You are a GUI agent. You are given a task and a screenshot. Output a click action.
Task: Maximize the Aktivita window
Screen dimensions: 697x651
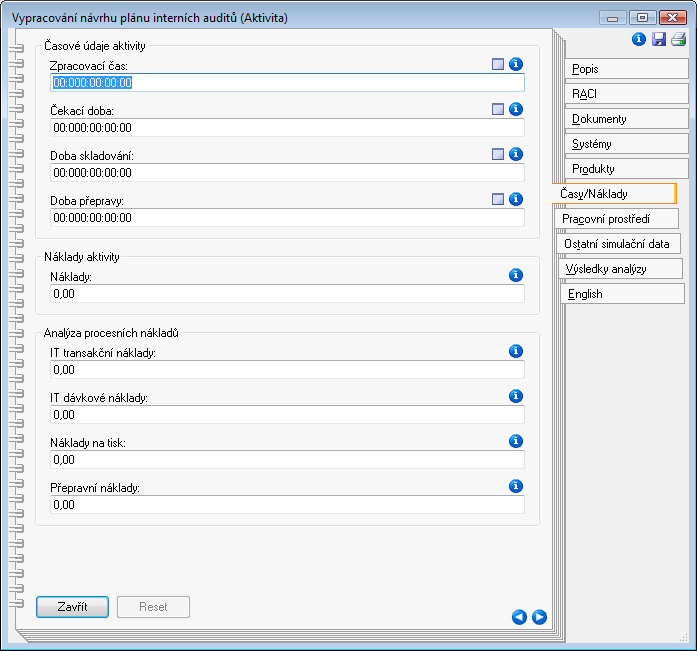[x=642, y=18]
